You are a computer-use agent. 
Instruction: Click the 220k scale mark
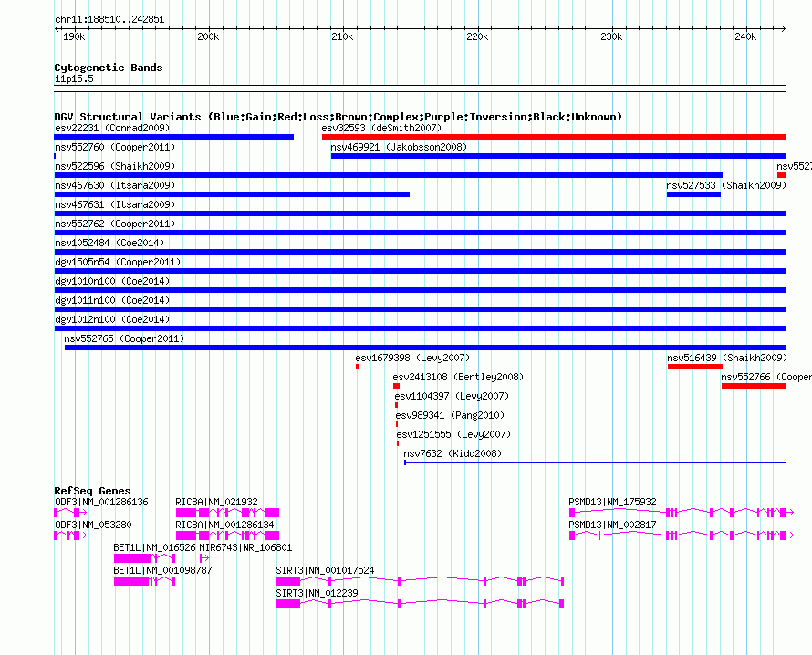pos(477,36)
